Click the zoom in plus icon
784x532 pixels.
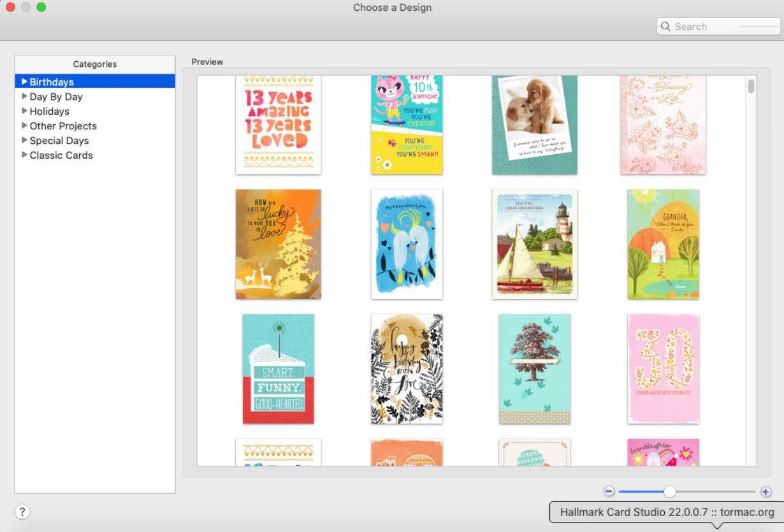(766, 492)
